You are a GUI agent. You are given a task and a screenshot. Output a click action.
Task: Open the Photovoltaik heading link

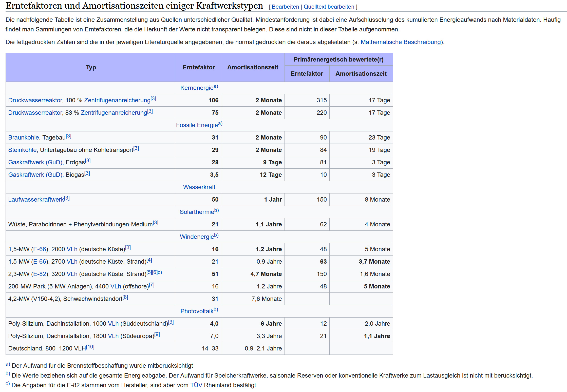click(197, 311)
